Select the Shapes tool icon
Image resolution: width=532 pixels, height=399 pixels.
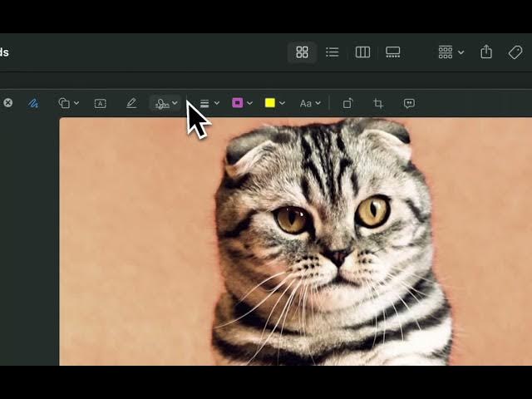pos(64,103)
